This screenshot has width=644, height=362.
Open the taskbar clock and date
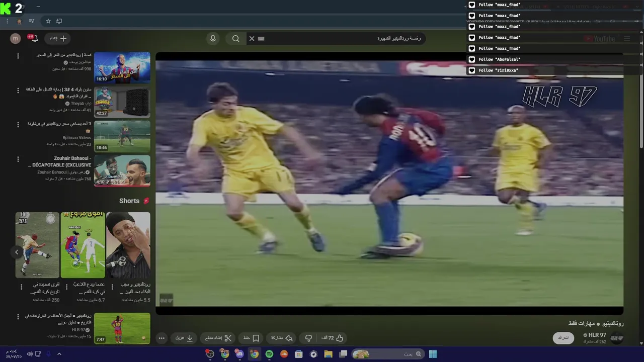click(14, 354)
